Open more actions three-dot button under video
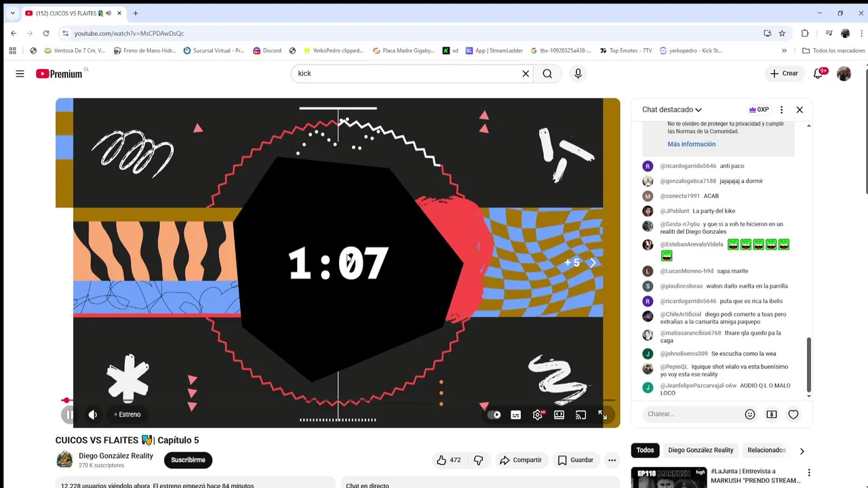Viewport: 868px width, 488px height. [x=612, y=460]
